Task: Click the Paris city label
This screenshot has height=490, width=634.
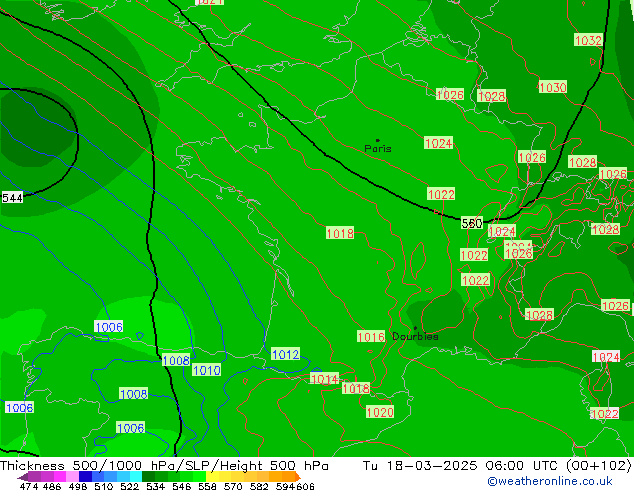Action: coord(378,148)
